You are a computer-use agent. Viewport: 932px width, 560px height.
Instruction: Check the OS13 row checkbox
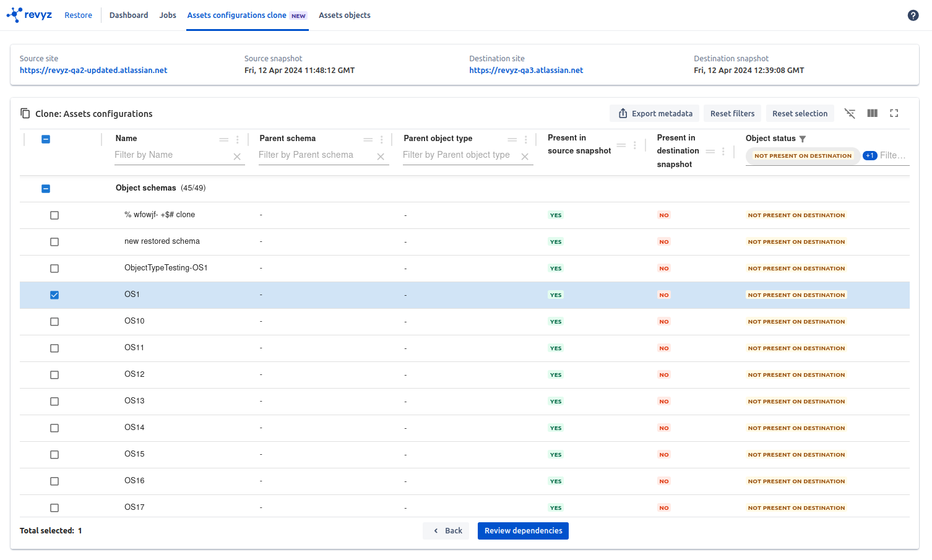click(54, 402)
